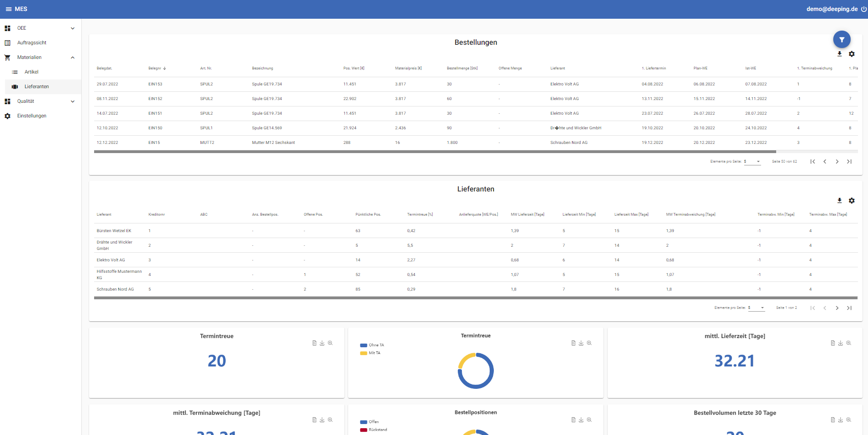868x435 pixels.
Task: Show data view of the Termintreue KPI card
Action: [314, 343]
